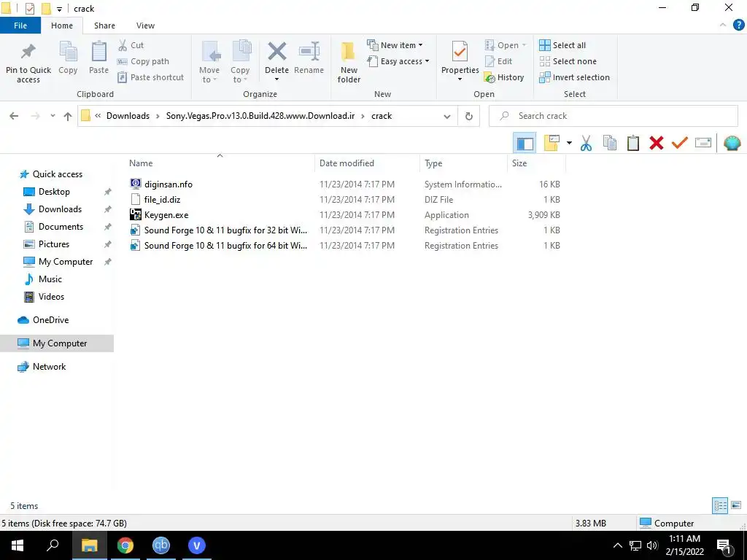Viewport: 747px width, 560px height.
Task: Click the Sony.Vegas.Pro folder in address path
Action: point(260,116)
